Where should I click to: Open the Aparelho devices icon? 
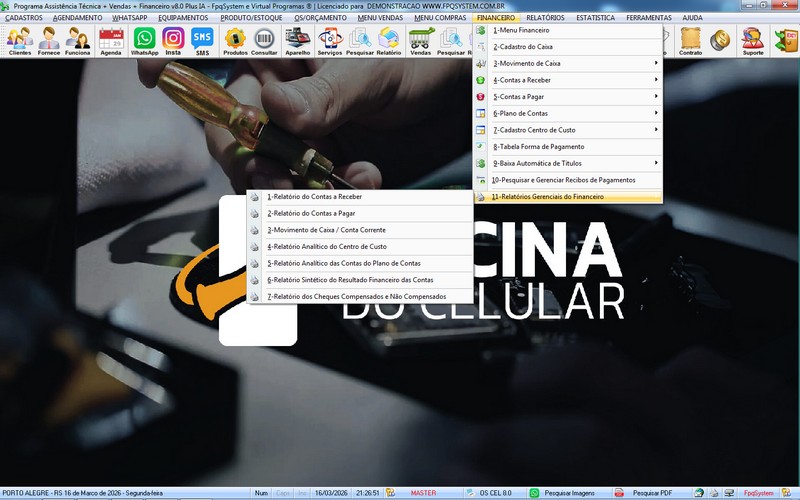[x=297, y=41]
